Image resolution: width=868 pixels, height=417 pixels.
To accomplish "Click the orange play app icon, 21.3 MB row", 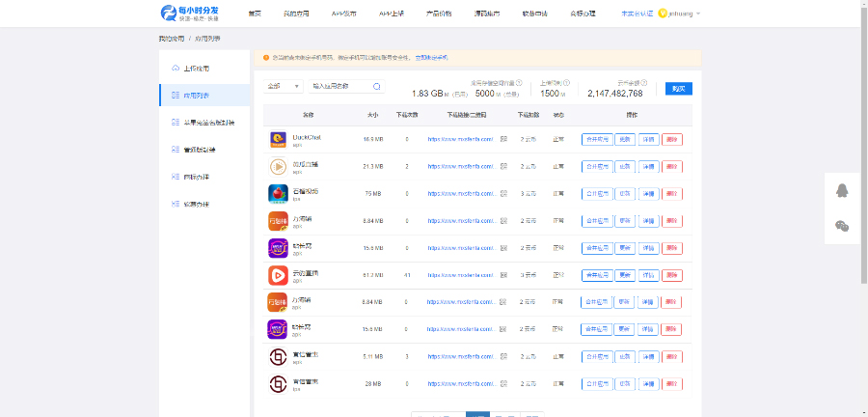I will click(278, 166).
